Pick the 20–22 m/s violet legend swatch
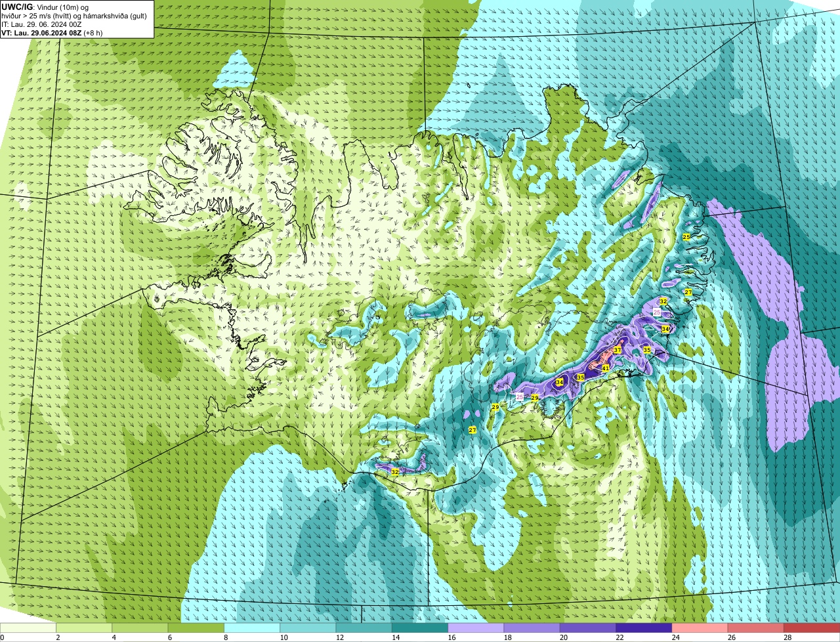Viewport: 840px width, 642px height. click(x=588, y=628)
